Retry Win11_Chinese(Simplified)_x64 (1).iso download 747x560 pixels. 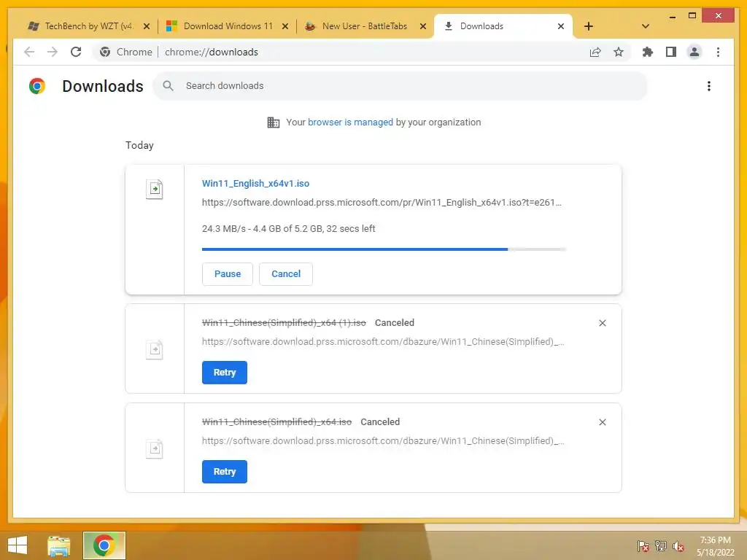tap(225, 373)
